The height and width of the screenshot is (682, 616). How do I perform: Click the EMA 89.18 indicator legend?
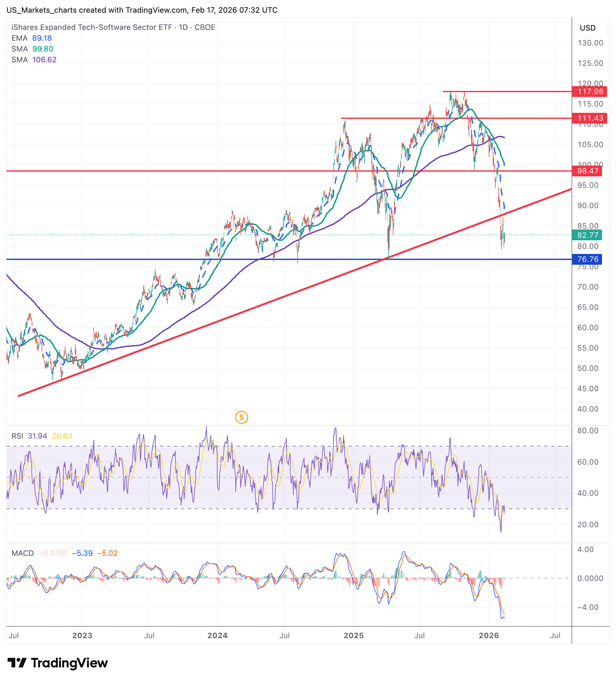point(31,38)
